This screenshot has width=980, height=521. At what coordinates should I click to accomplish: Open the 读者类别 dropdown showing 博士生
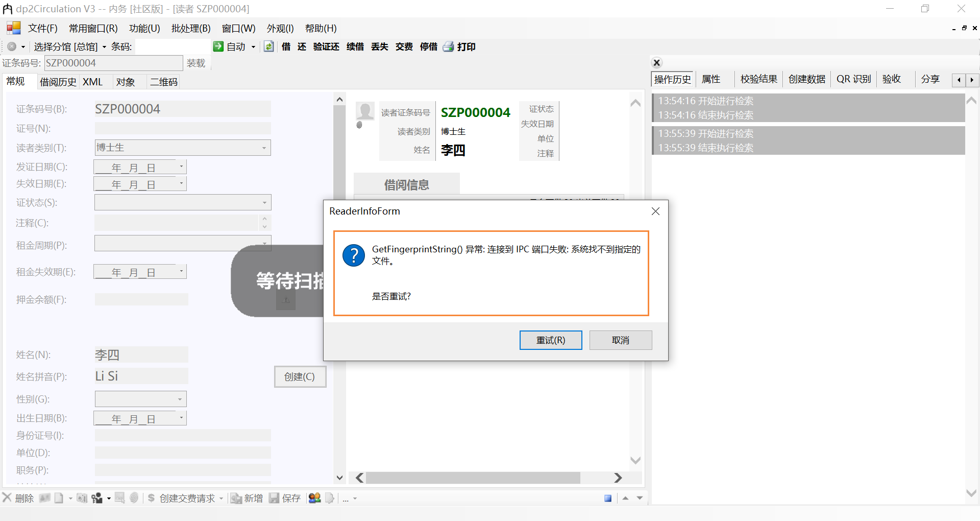coord(264,148)
